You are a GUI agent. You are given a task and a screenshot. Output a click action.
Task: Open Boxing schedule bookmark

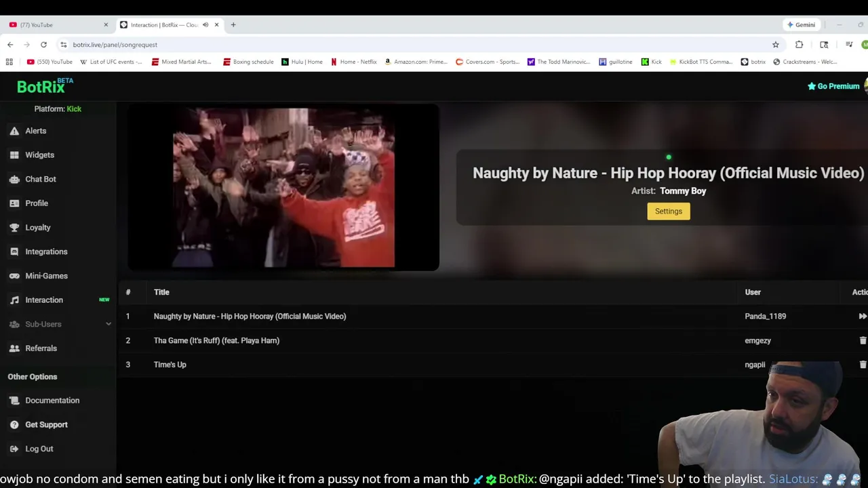tap(248, 62)
